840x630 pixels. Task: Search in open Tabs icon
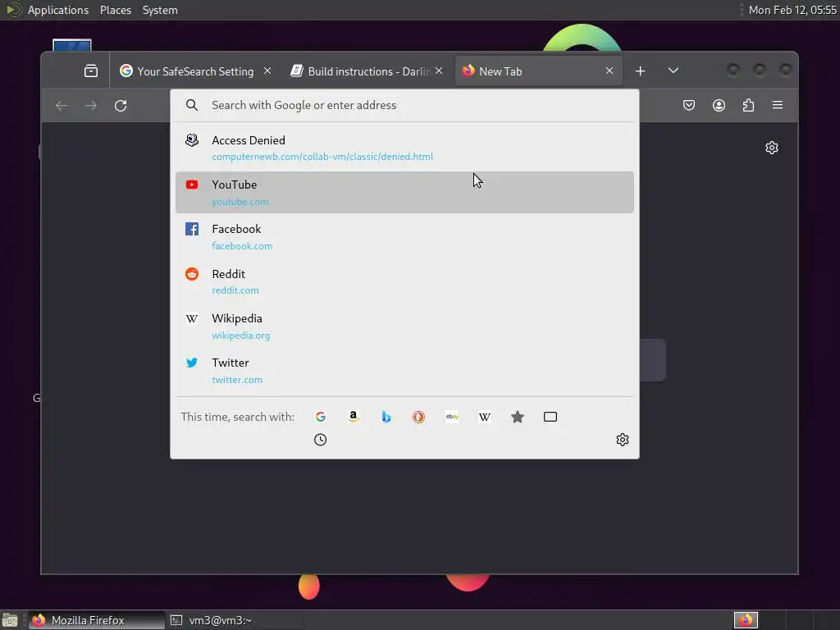coord(550,417)
